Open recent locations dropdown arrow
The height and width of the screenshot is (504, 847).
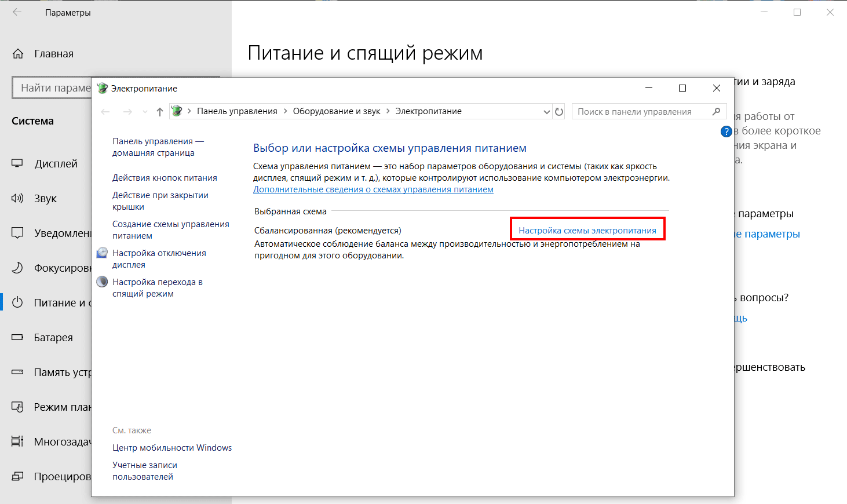(x=145, y=112)
